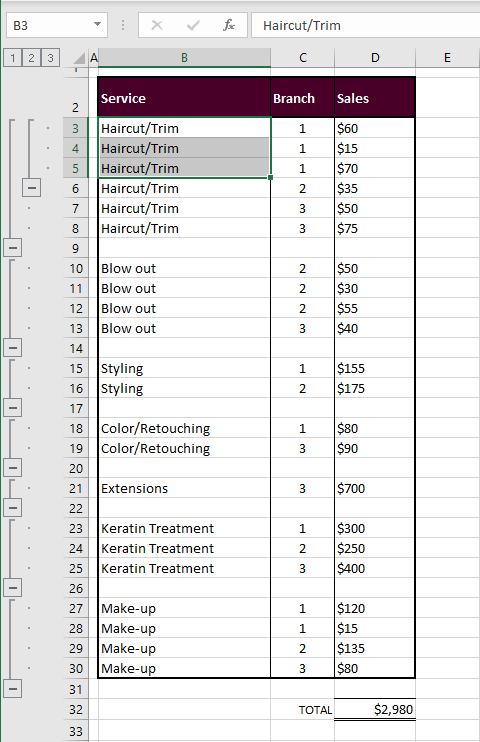The image size is (480, 742).
Task: Collapse the group minus beside row 9
Action: 13,247
